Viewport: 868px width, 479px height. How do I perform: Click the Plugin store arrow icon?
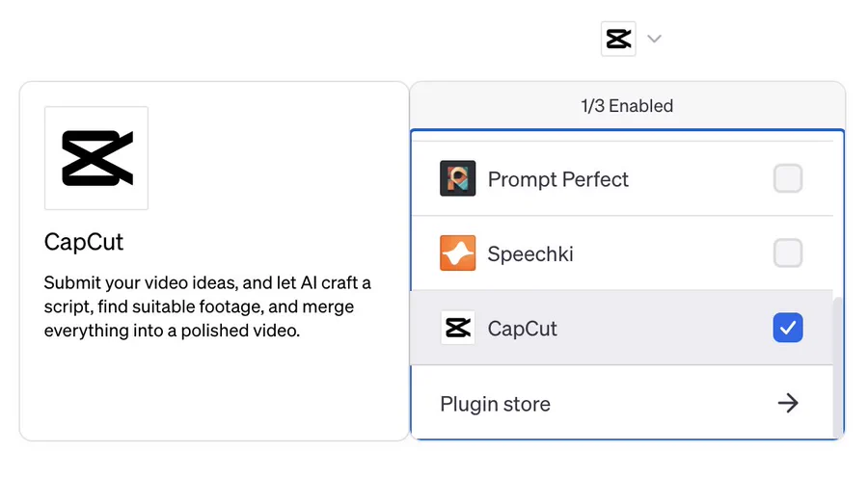coord(788,403)
